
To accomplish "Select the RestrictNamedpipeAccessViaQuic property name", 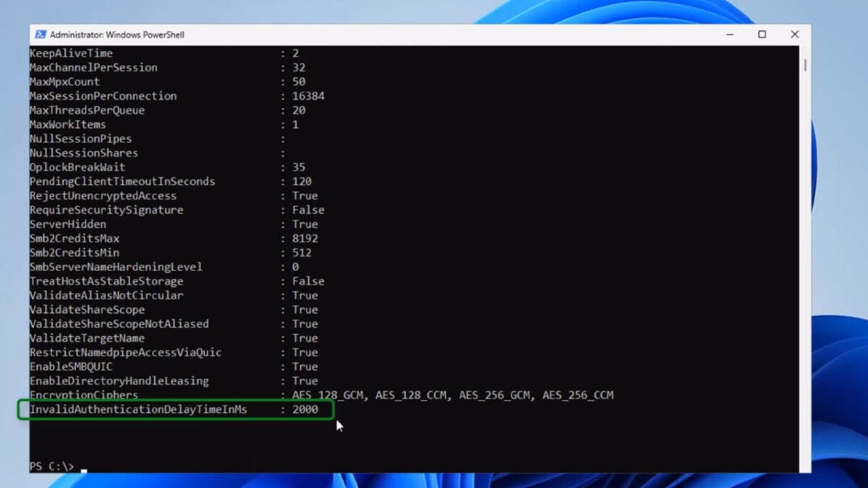I will (125, 353).
